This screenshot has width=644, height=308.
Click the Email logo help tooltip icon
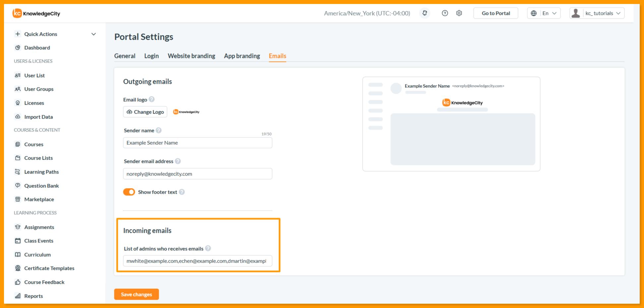[151, 99]
